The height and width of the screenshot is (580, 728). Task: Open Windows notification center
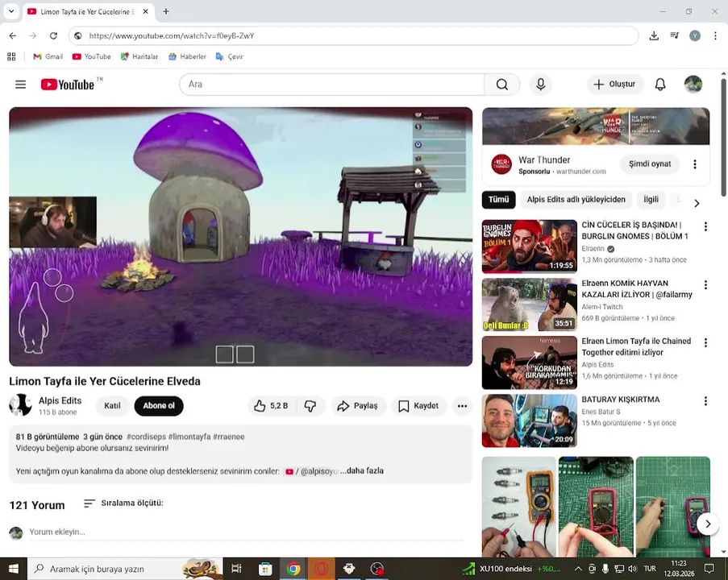tap(709, 569)
